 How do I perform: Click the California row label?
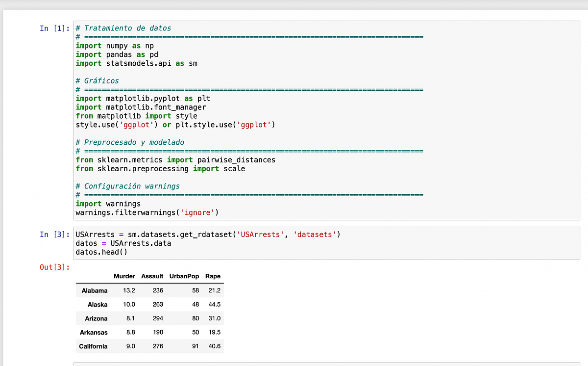pyautogui.click(x=93, y=346)
